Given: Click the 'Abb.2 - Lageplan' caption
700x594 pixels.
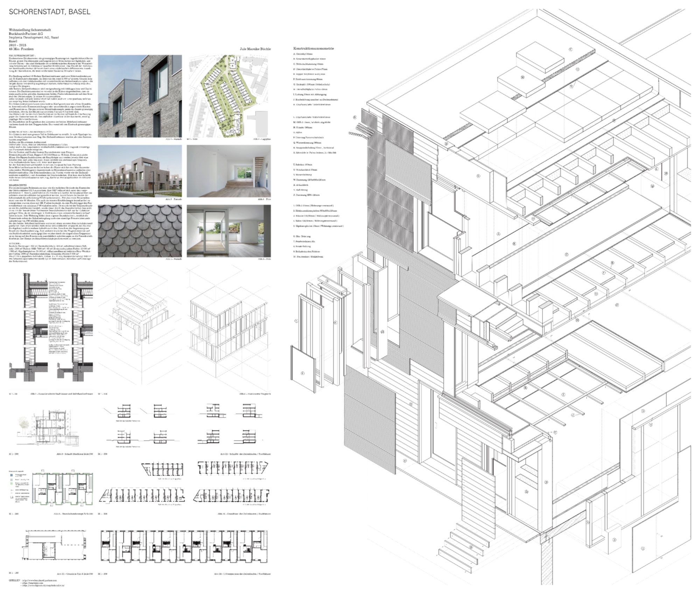Looking at the screenshot, I should [x=262, y=139].
